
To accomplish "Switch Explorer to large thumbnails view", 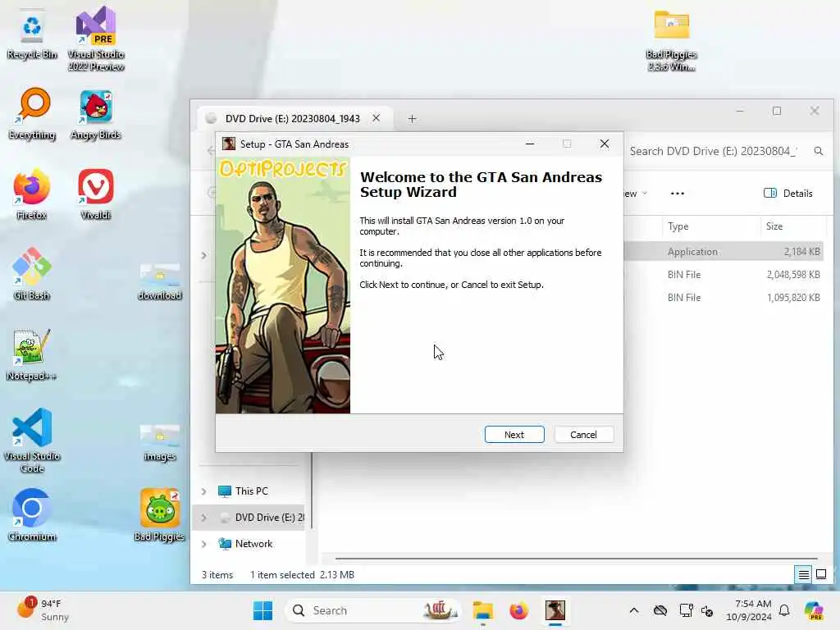I will point(821,575).
